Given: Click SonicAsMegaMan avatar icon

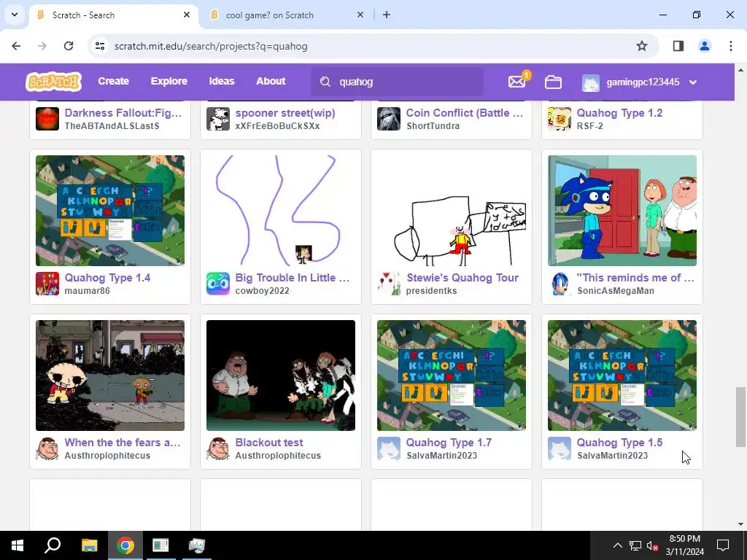Looking at the screenshot, I should 560,284.
